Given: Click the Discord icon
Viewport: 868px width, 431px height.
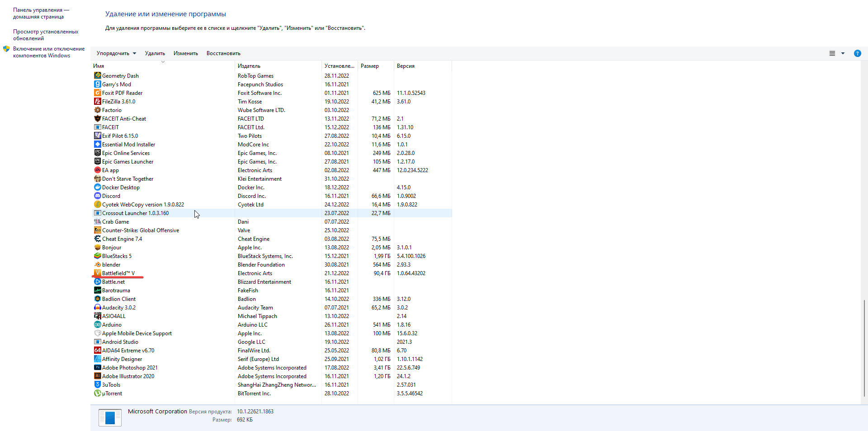Looking at the screenshot, I should click(97, 196).
